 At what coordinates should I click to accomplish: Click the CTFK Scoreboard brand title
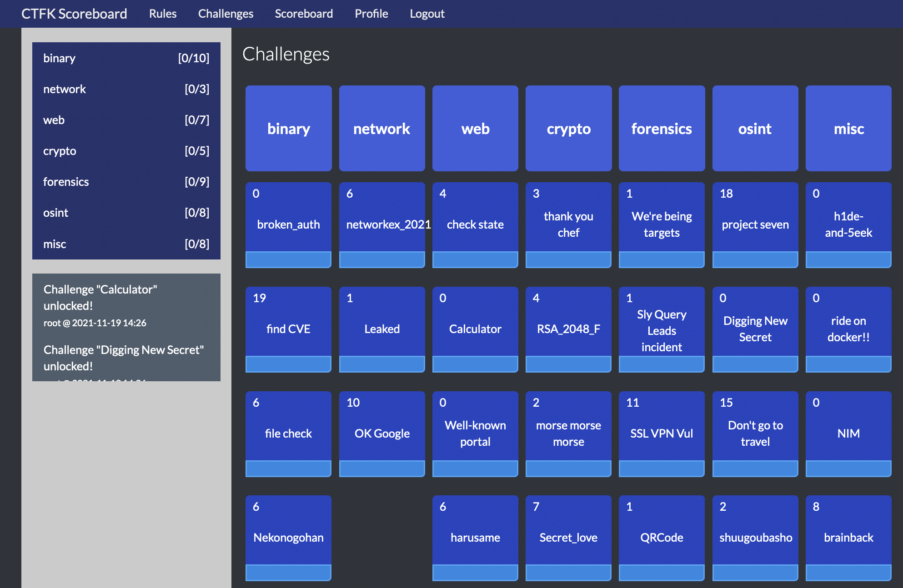74,14
